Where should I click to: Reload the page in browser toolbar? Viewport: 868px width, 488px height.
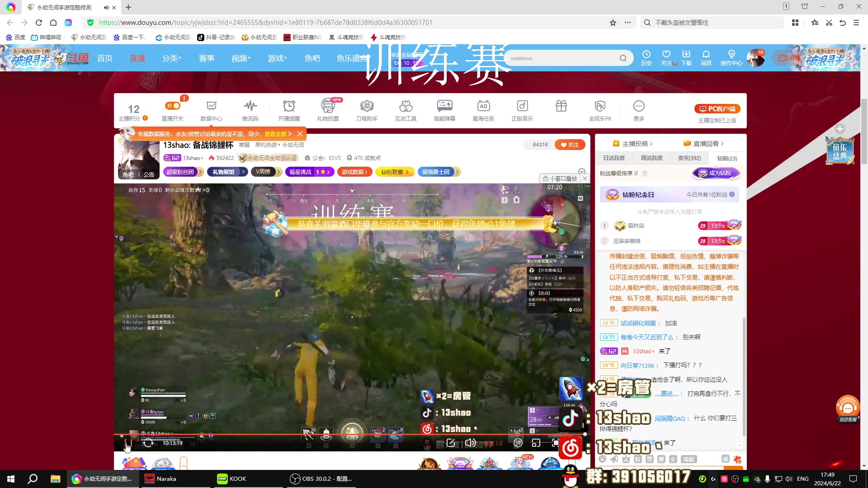39,23
